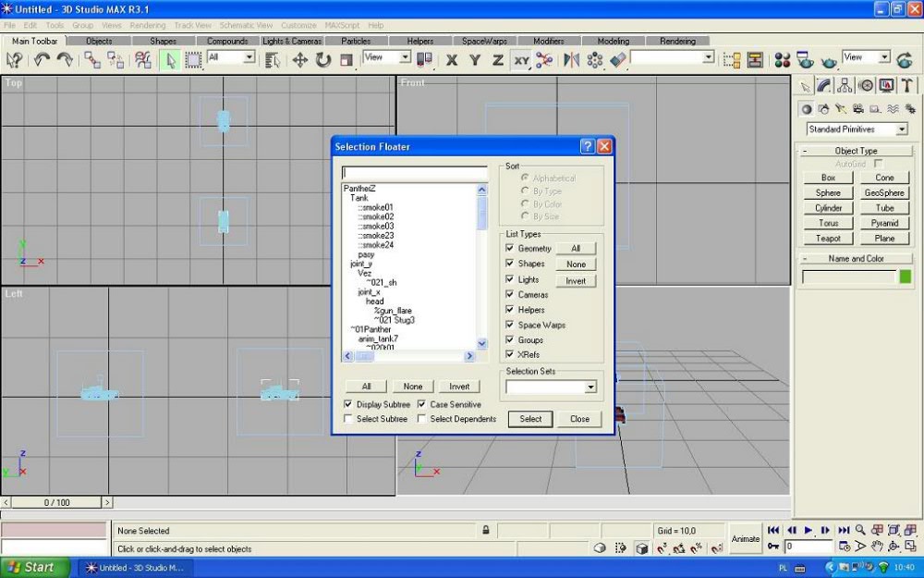The height and width of the screenshot is (578, 924).
Task: Switch to the Shapes toolbar tab
Action: [164, 41]
